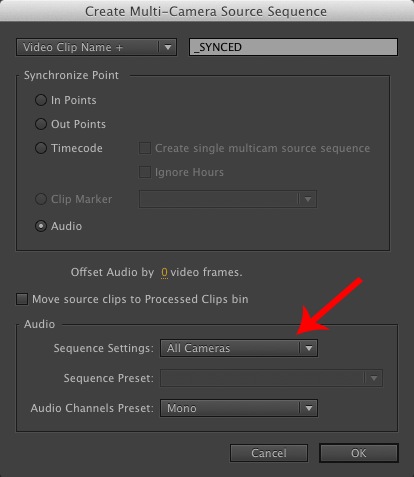Click the Offset Audio frames value 0

164,272
